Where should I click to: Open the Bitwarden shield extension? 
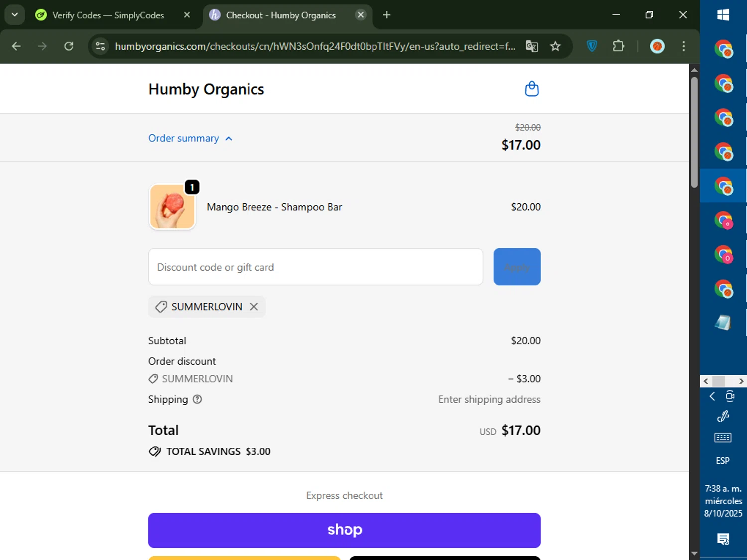[x=592, y=46]
